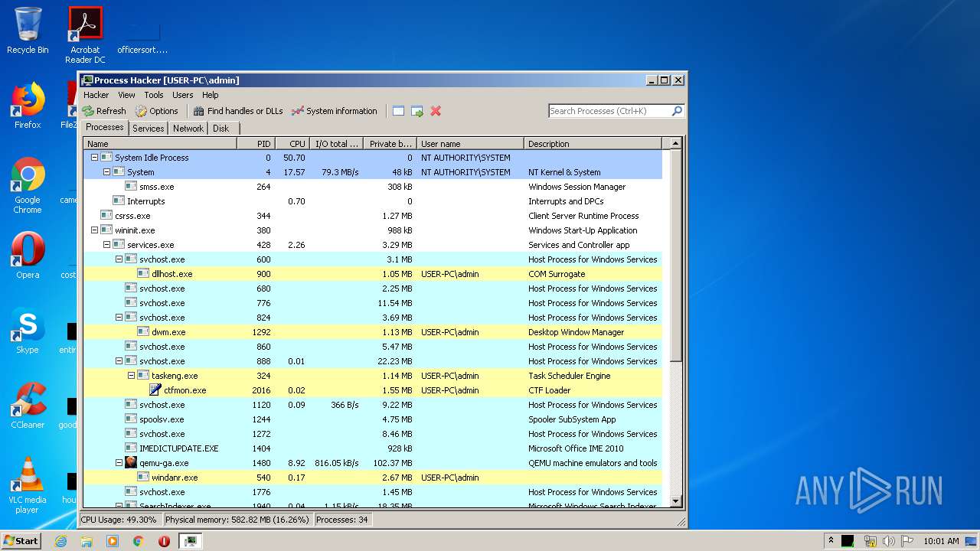Open the Recycle Bin desktop icon
The width and height of the screenshot is (980, 551).
point(28,31)
